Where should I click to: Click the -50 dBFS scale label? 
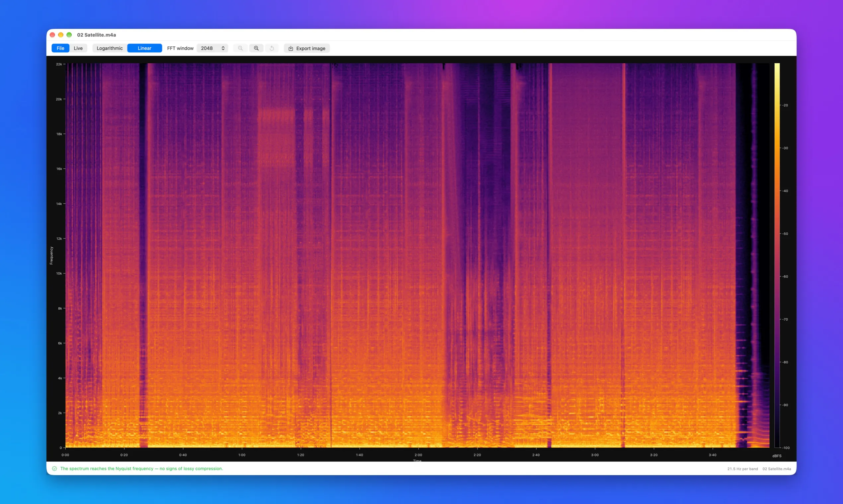pyautogui.click(x=785, y=234)
